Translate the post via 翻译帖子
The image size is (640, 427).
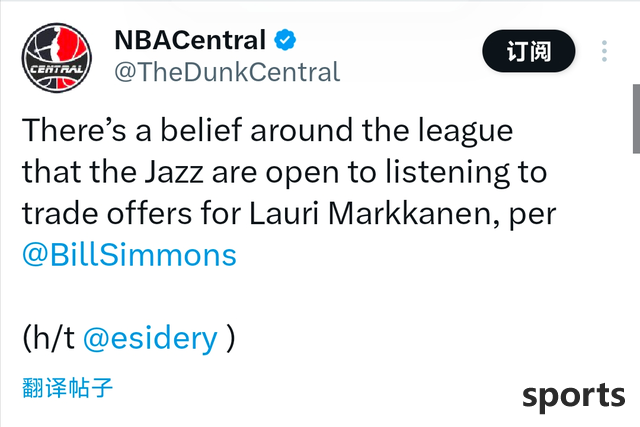tap(67, 387)
